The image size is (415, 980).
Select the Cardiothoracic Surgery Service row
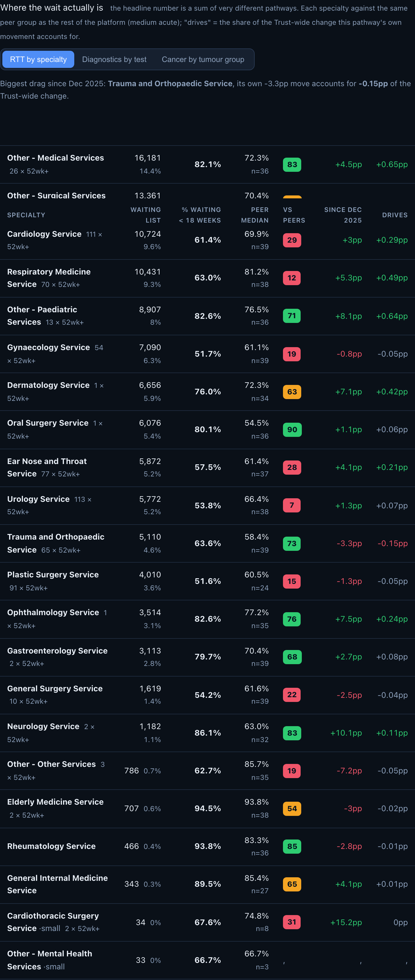coord(207,922)
